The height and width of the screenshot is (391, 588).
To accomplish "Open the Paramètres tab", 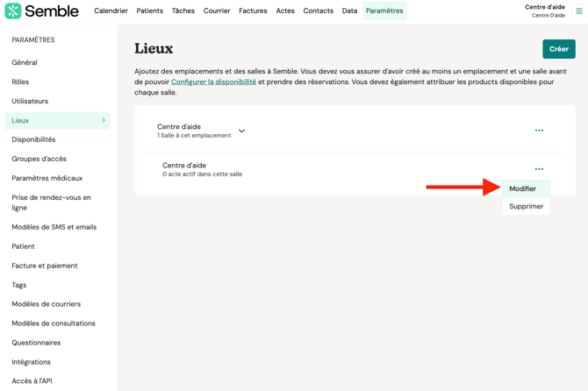I will 384,11.
